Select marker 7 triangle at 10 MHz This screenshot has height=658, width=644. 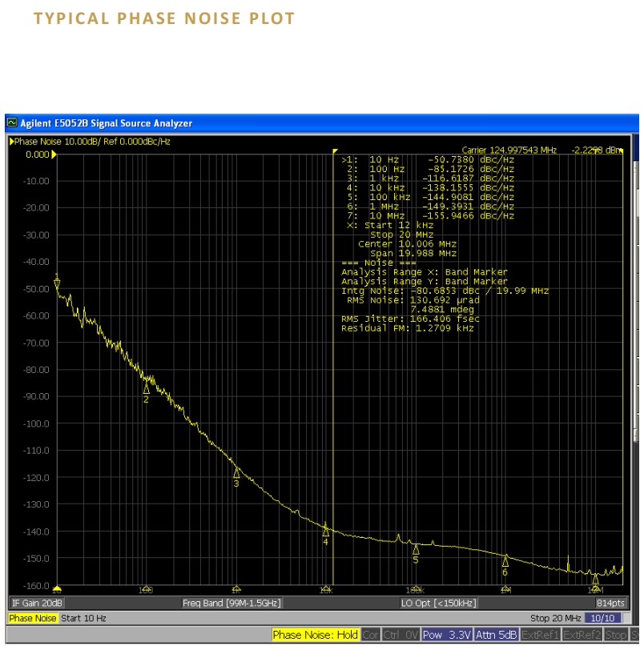click(x=595, y=580)
